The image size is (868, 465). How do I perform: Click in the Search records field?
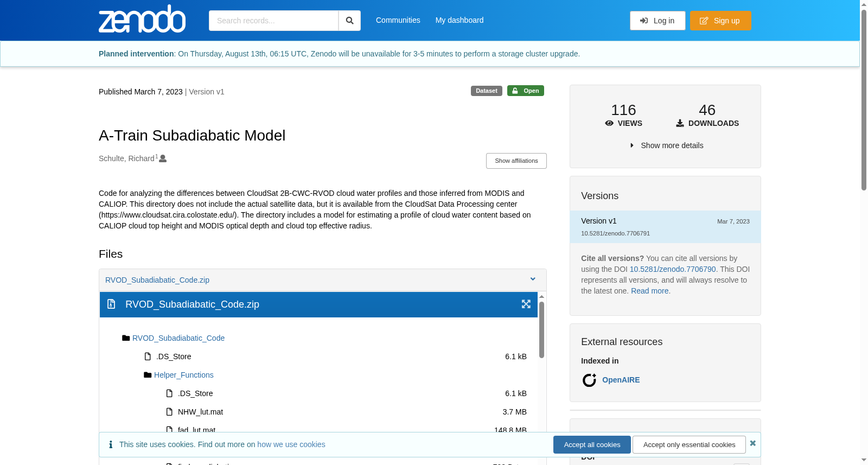pos(273,21)
